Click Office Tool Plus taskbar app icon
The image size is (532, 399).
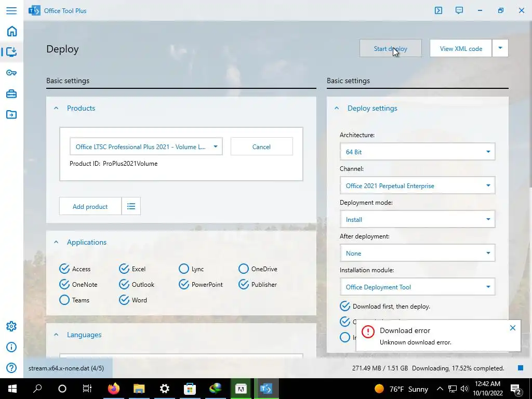coord(266,389)
